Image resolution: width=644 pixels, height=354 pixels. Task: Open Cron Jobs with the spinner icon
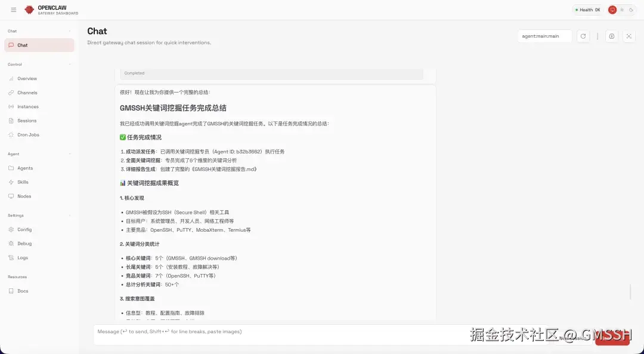point(39,135)
